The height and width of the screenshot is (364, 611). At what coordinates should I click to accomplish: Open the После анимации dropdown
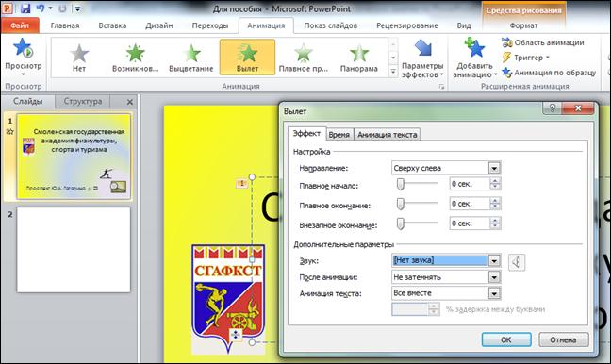coord(494,277)
